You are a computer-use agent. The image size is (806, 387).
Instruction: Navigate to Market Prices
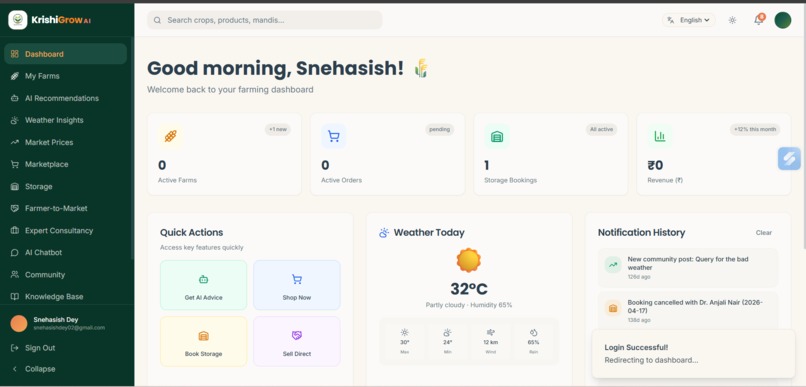(x=65, y=142)
